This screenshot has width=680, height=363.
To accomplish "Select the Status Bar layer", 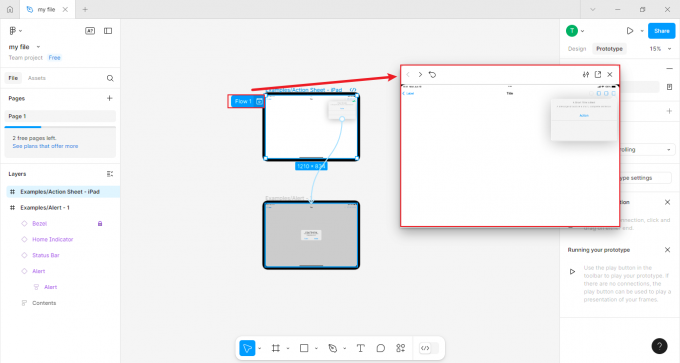I will coord(46,255).
